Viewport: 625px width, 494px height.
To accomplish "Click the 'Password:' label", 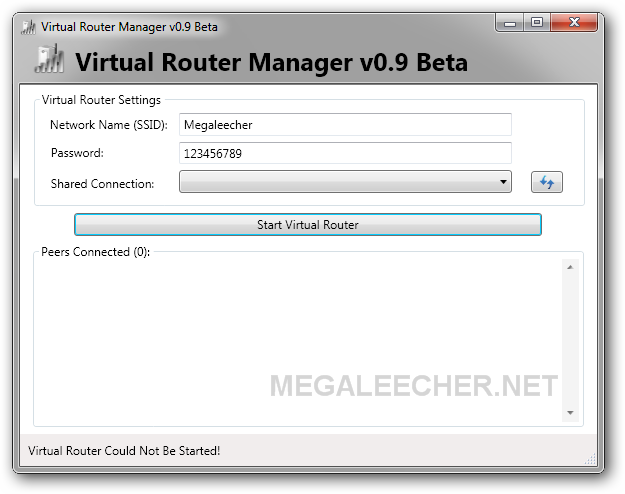I will click(x=77, y=153).
